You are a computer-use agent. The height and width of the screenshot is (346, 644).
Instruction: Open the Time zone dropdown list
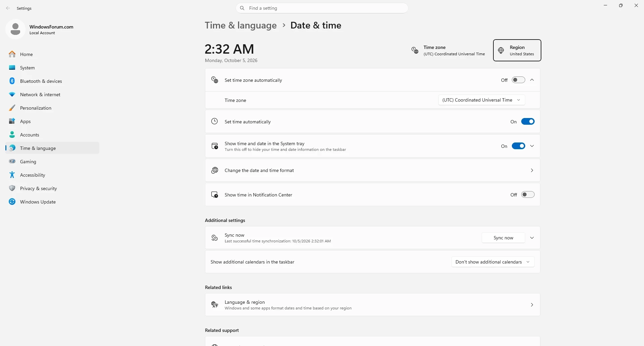click(x=481, y=100)
